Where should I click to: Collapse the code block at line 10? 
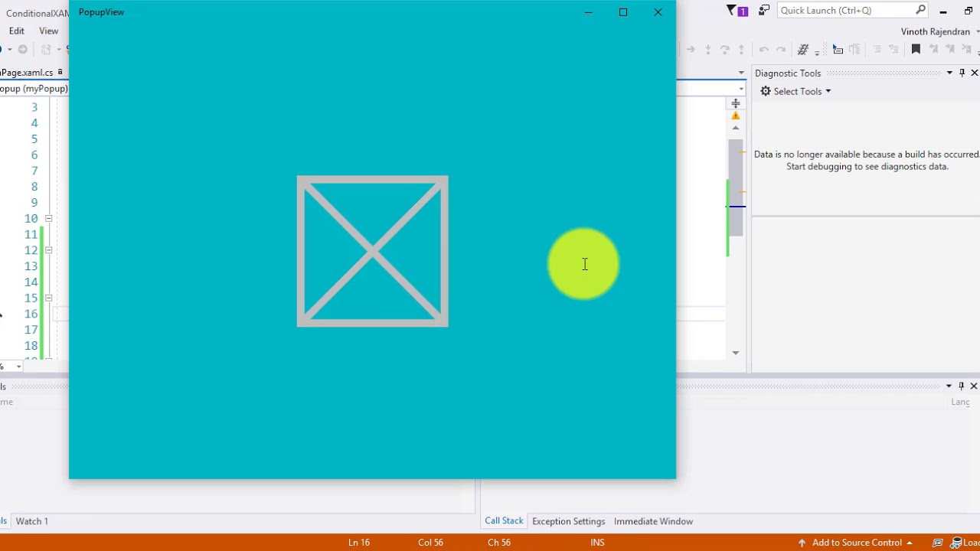point(48,219)
